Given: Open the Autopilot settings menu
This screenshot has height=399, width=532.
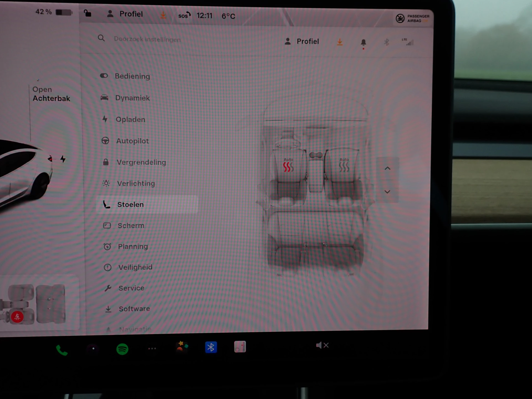Looking at the screenshot, I should pos(132,141).
